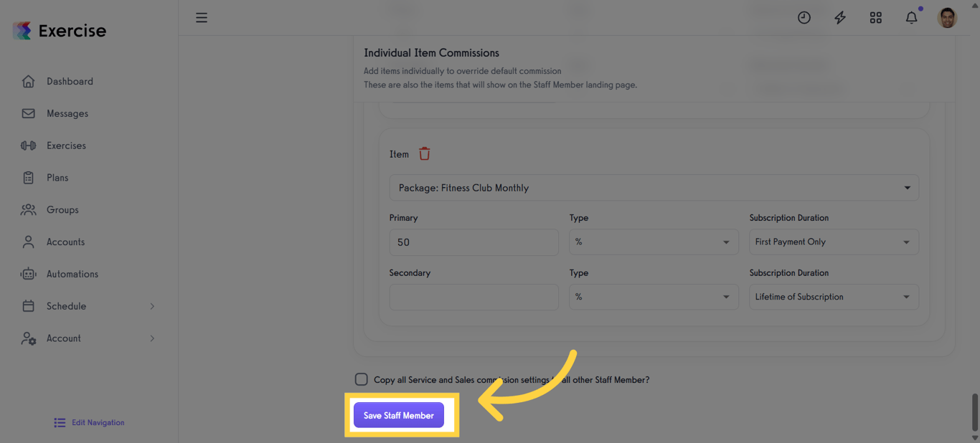
Task: Click the Save Staff Member button
Action: click(x=398, y=415)
